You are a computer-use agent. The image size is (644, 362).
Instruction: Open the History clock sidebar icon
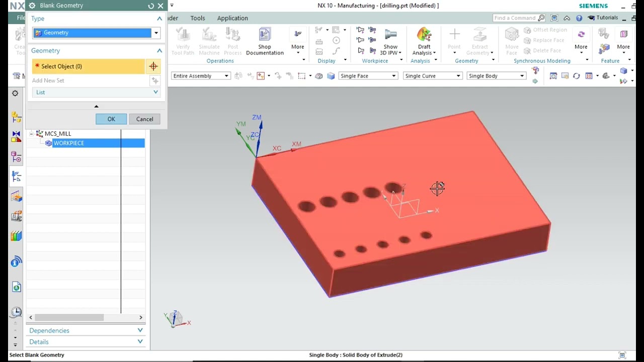[16, 312]
